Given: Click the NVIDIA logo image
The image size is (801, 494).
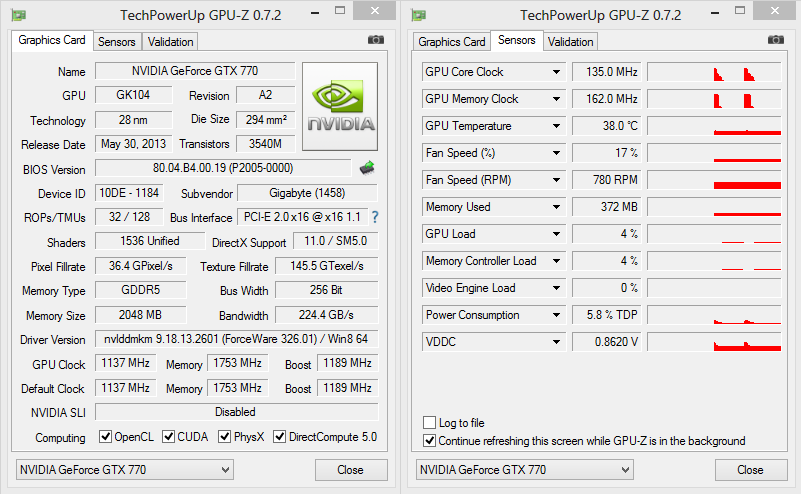Looking at the screenshot, I should click(340, 106).
